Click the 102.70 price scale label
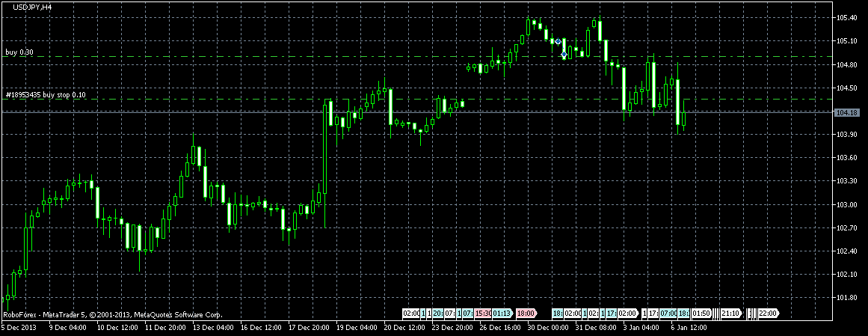This screenshot has width=868, height=336. (847, 228)
